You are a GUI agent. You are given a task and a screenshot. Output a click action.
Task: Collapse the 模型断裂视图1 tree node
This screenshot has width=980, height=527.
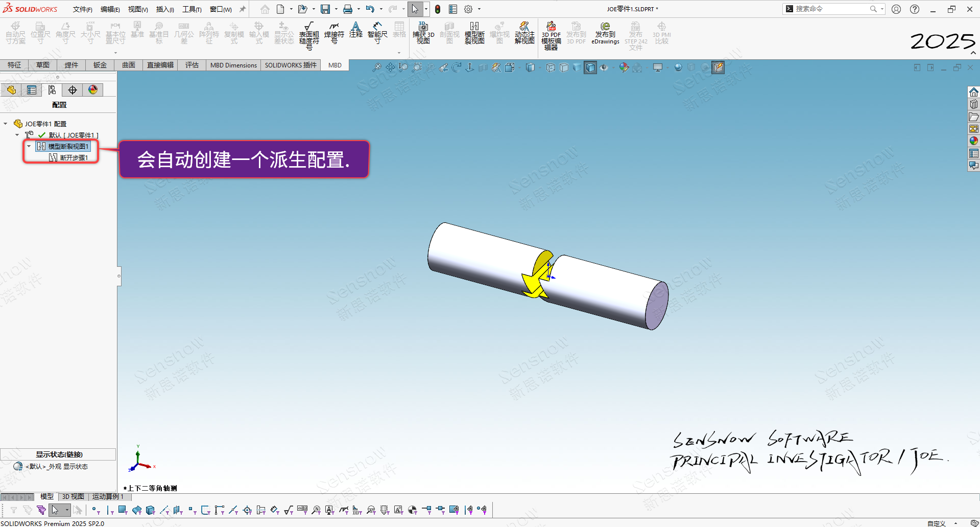click(x=29, y=146)
